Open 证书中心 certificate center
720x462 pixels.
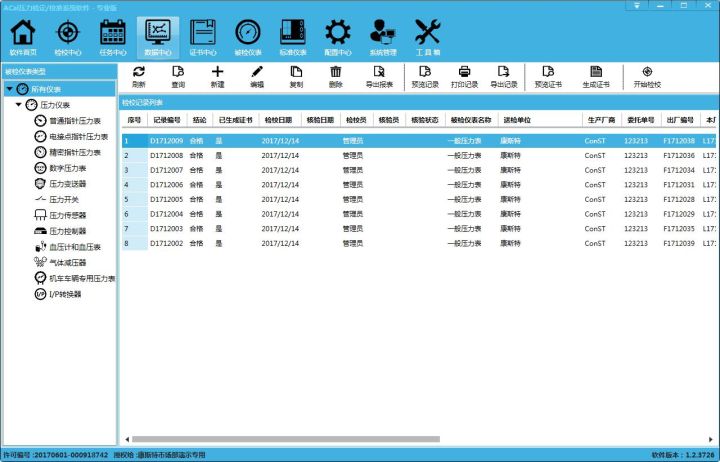[x=203, y=35]
